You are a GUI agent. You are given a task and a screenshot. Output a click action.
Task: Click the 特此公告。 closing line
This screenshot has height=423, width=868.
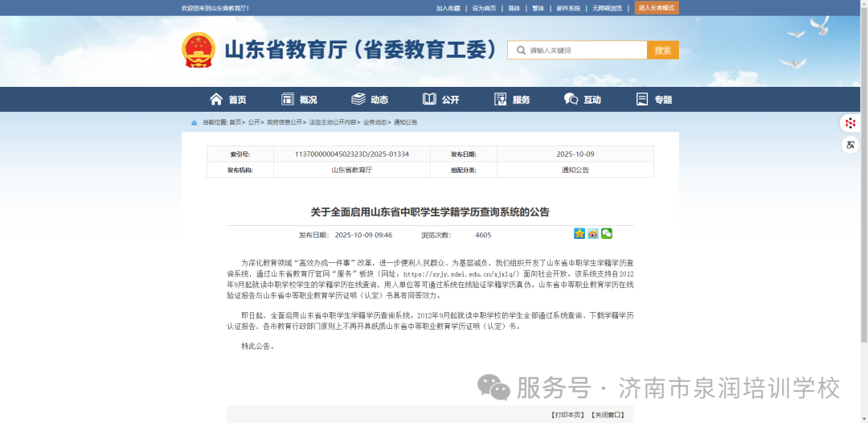point(258,347)
